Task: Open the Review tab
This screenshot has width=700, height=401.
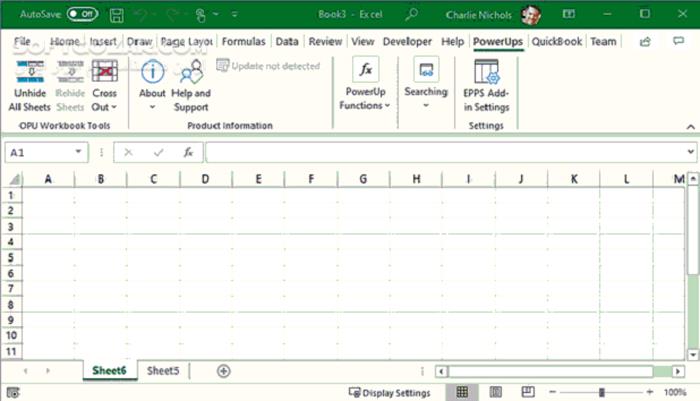Action: [325, 42]
